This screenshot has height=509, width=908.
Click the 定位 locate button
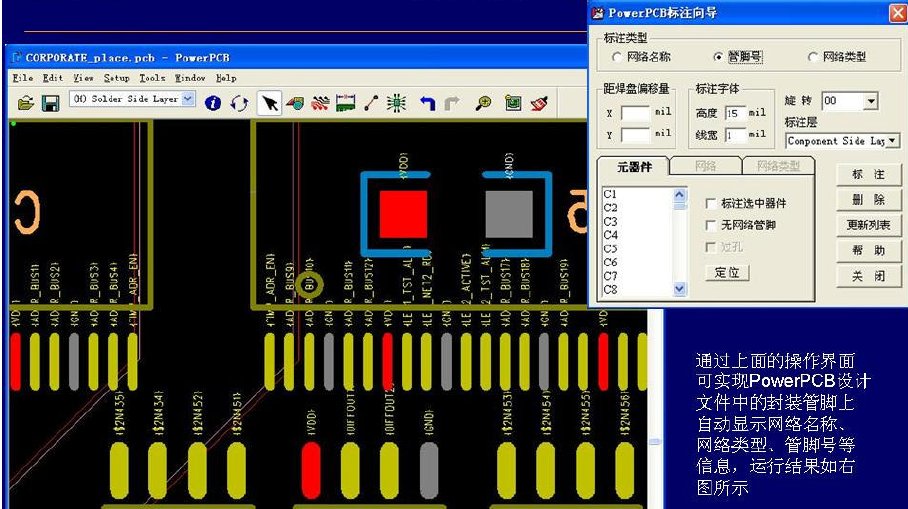[727, 273]
